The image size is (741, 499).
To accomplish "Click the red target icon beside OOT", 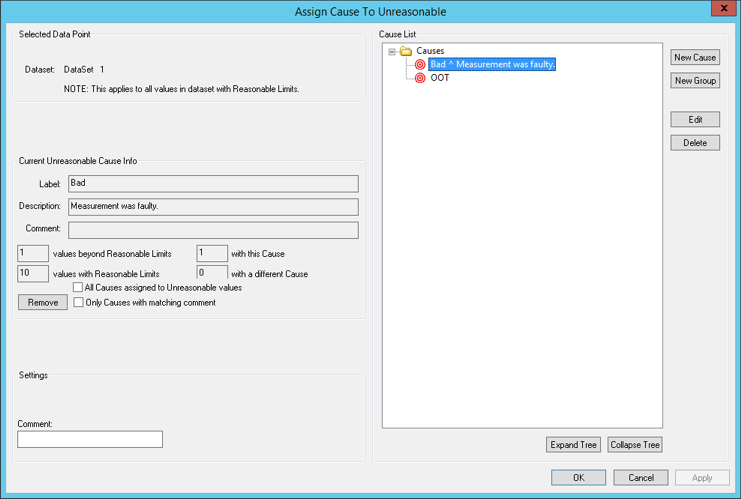I will [x=420, y=78].
